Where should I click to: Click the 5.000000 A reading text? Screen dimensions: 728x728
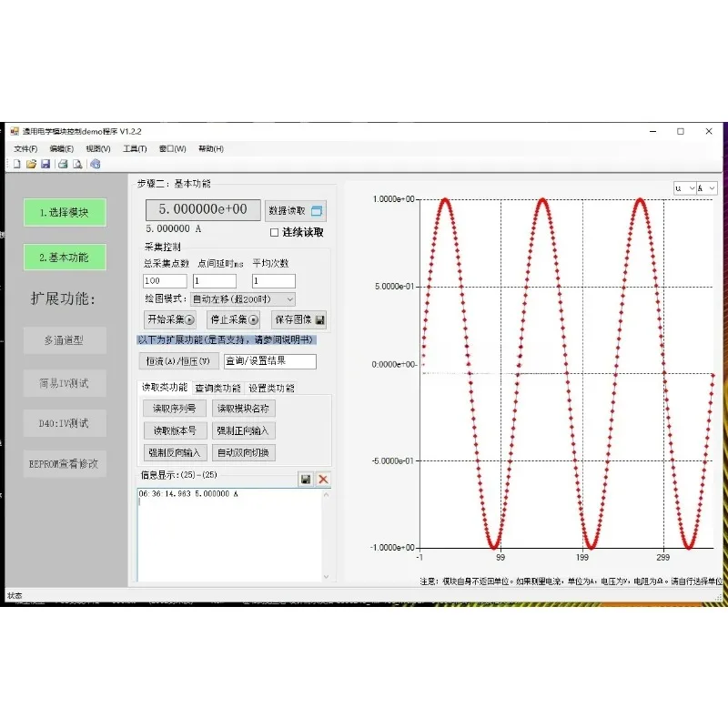point(174,229)
